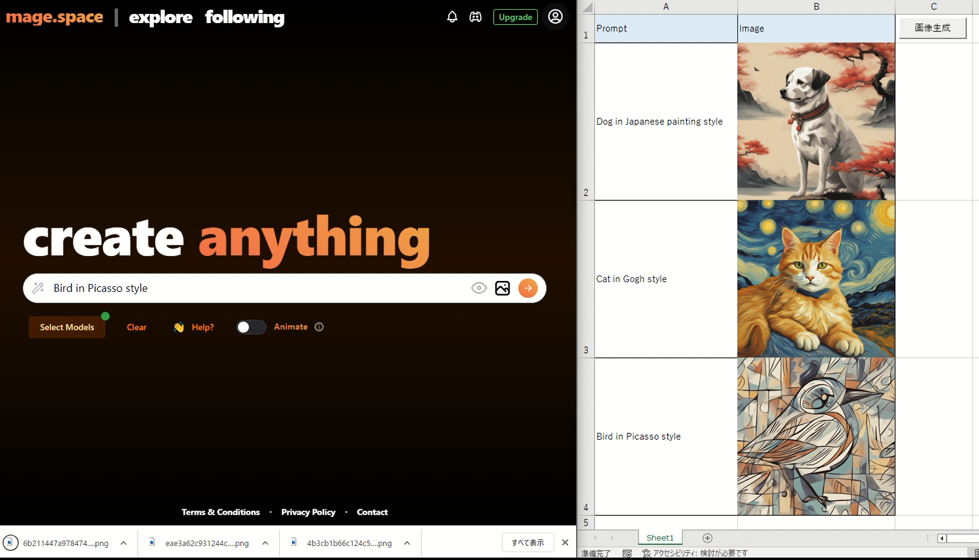This screenshot has width=979, height=560.
Task: Toggle the eye visibility icon in prompt bar
Action: pos(479,288)
